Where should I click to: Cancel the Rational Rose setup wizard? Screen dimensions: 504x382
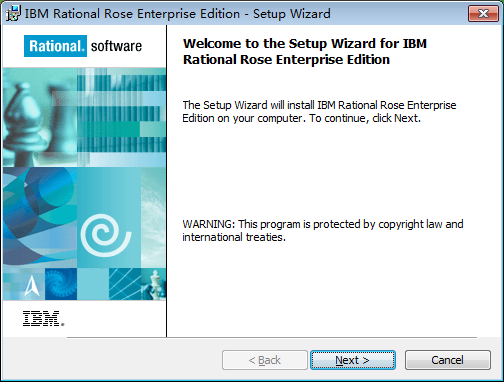point(448,360)
